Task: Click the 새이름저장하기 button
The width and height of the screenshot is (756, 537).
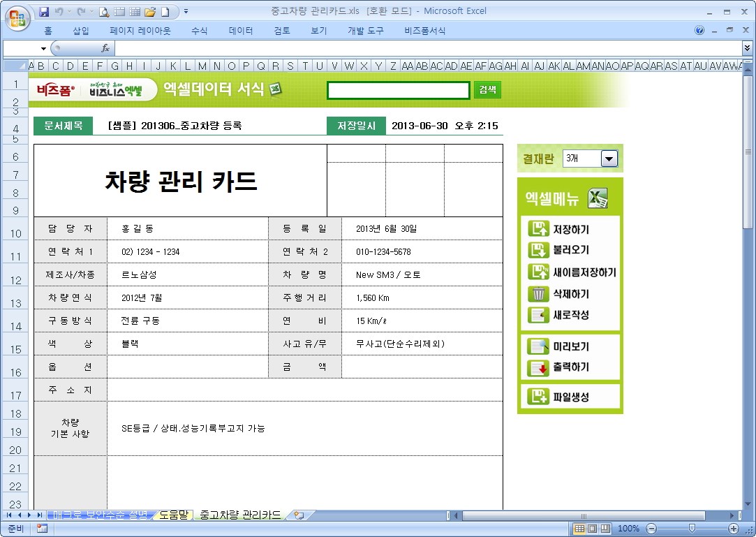Action: (584, 272)
